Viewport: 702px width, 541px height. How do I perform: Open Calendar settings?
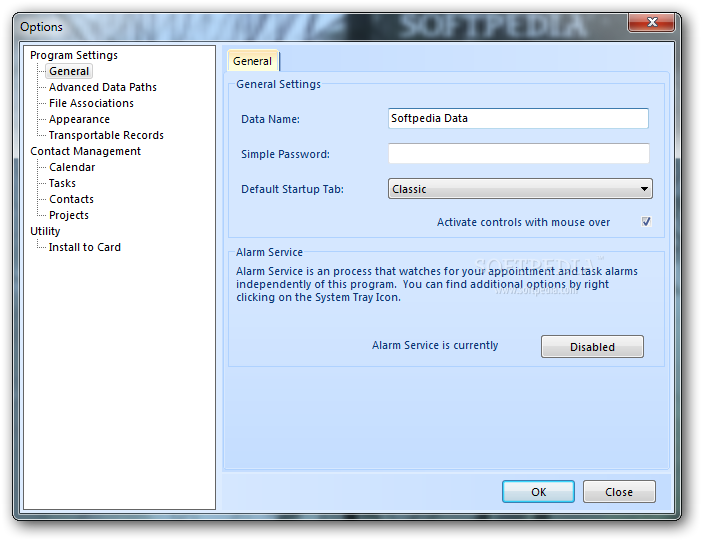tap(72, 167)
